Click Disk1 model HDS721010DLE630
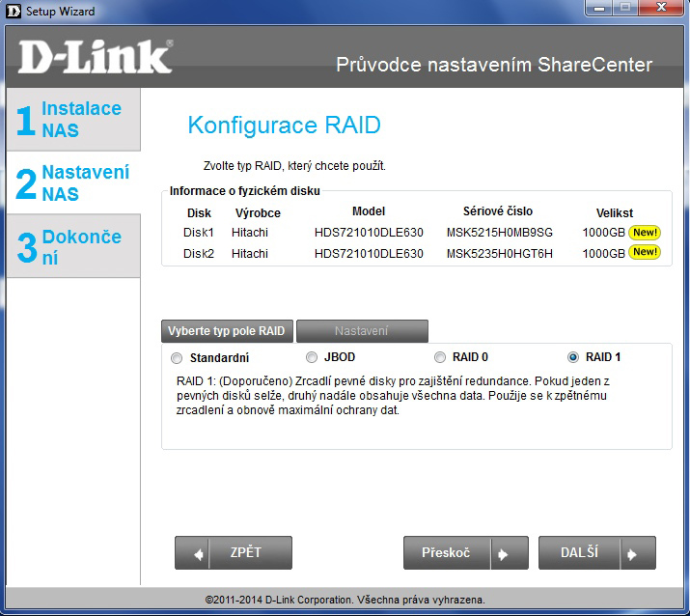Viewport: 690px width, 616px height. coord(369,233)
